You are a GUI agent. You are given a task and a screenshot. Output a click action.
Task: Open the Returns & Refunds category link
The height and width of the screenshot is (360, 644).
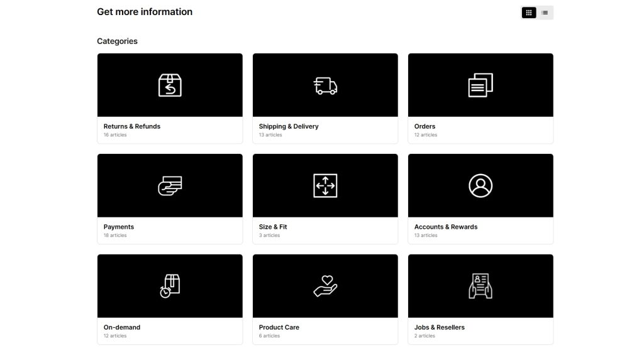click(x=132, y=126)
